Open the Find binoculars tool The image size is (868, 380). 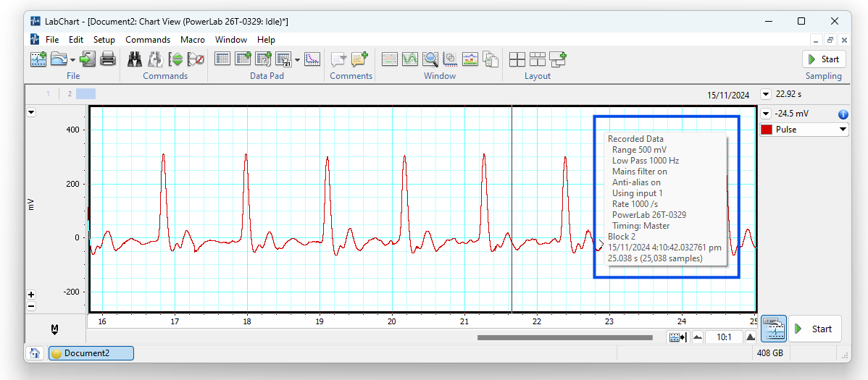pyautogui.click(x=135, y=59)
